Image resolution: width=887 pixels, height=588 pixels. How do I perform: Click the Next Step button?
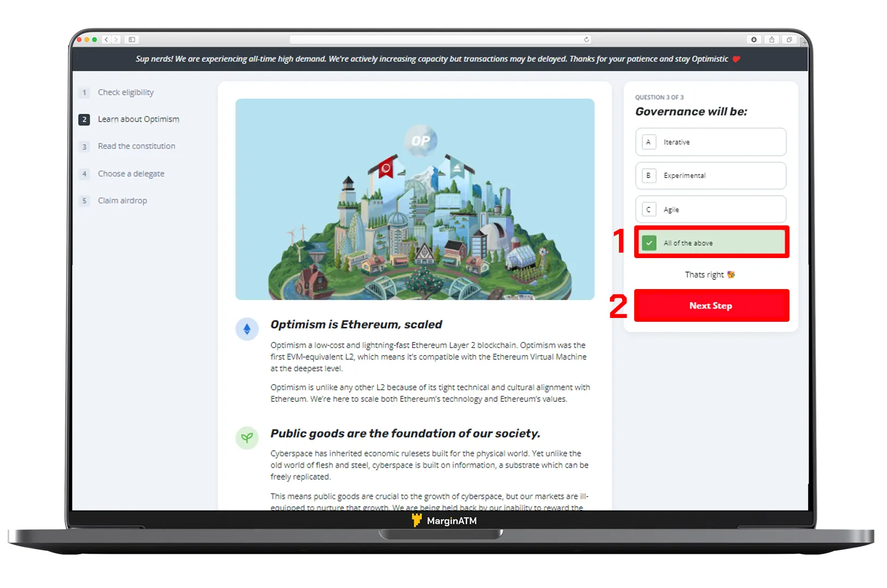pyautogui.click(x=712, y=305)
